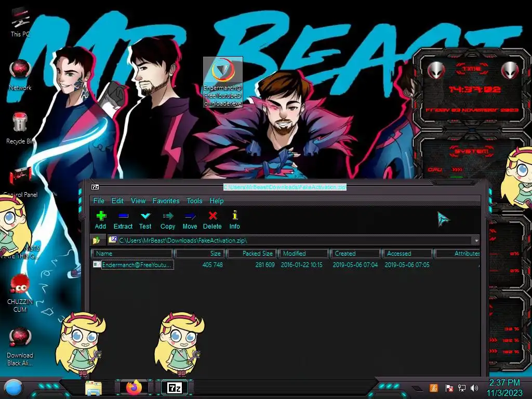This screenshot has width=532, height=399.
Task: Open File Explorer from the taskbar
Action: click(x=94, y=388)
